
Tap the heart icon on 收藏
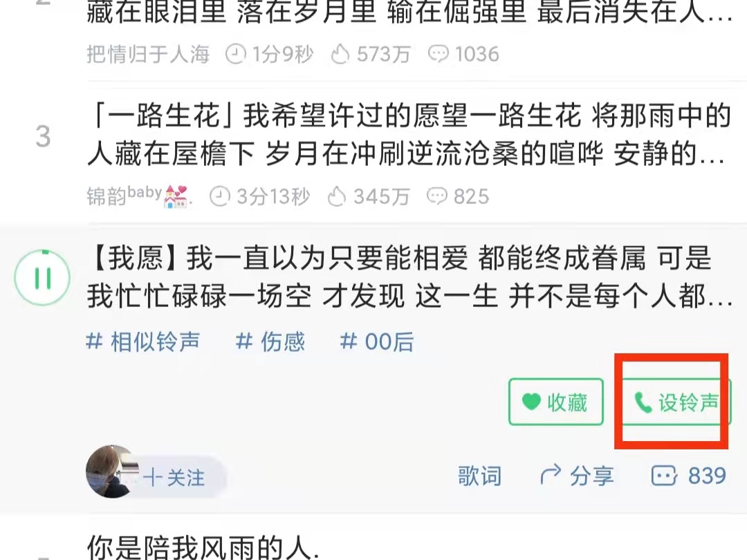coord(531,402)
